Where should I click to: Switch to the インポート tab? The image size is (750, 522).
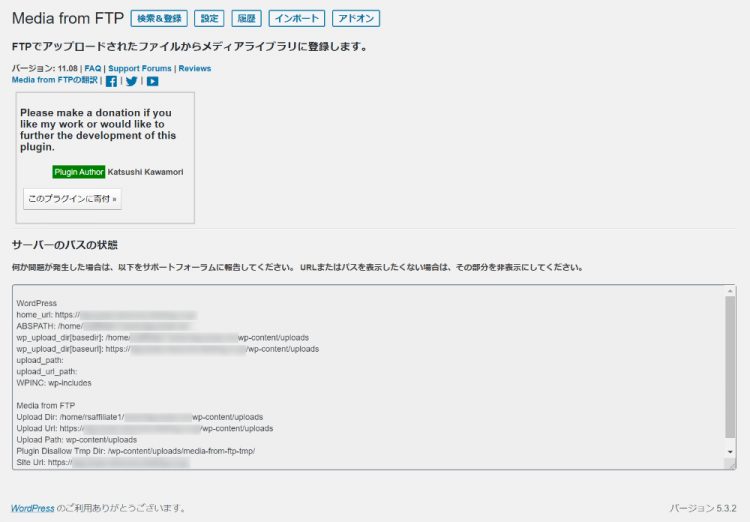coord(297,19)
